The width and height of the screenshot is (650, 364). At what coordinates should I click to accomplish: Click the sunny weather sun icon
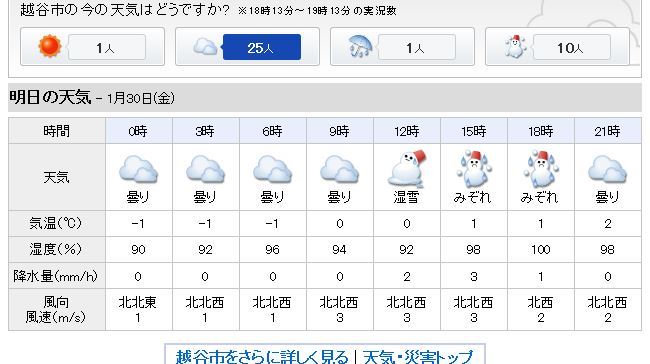coord(50,46)
